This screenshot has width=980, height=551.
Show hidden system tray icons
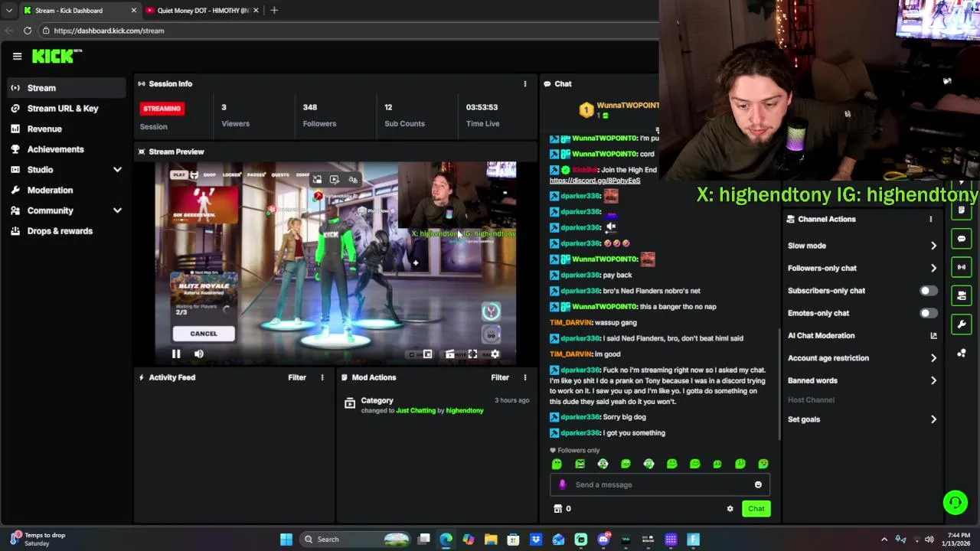(x=884, y=540)
